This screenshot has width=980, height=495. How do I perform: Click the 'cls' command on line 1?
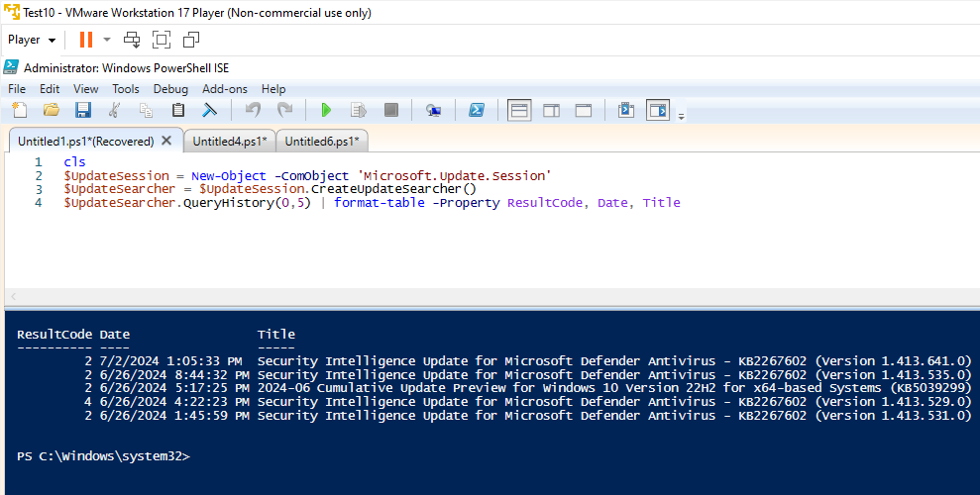point(74,162)
